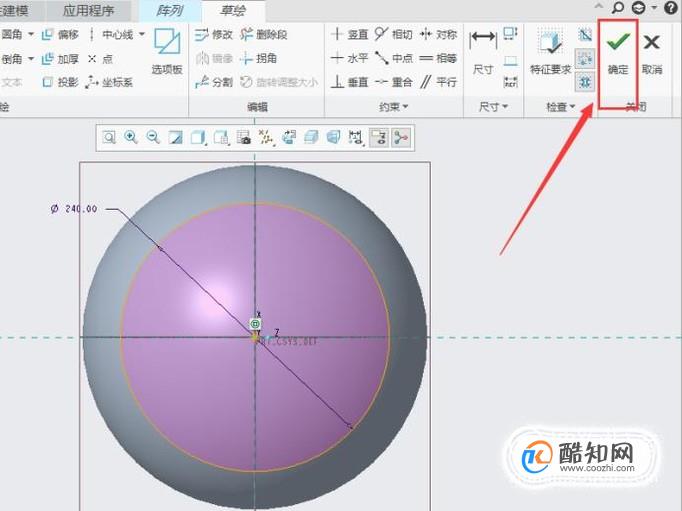Click the 倒角 chamfer tool
Image resolution: width=682 pixels, height=511 pixels.
tap(12, 59)
